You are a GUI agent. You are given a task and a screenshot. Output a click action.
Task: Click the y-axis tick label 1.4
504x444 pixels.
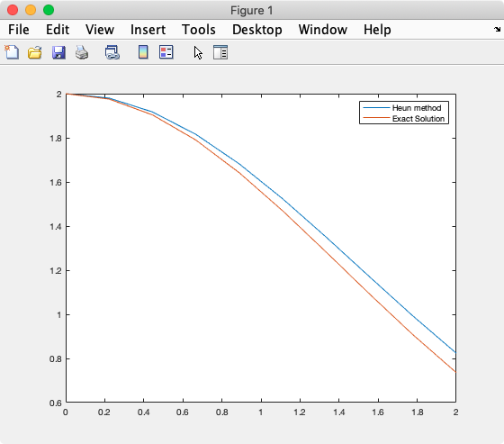(55, 227)
